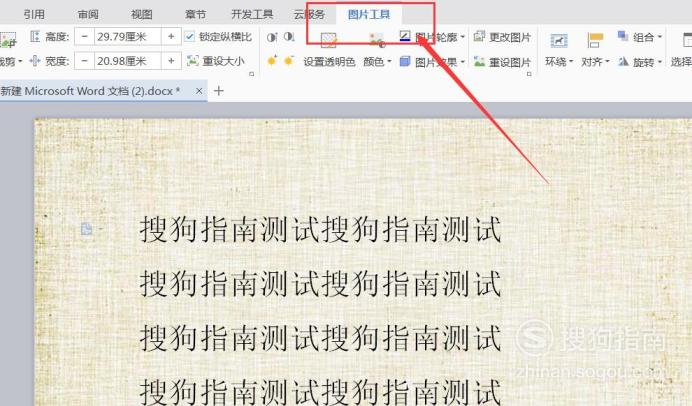This screenshot has height=406, width=692.
Task: Open the 章节 ribbon tab
Action: point(196,14)
